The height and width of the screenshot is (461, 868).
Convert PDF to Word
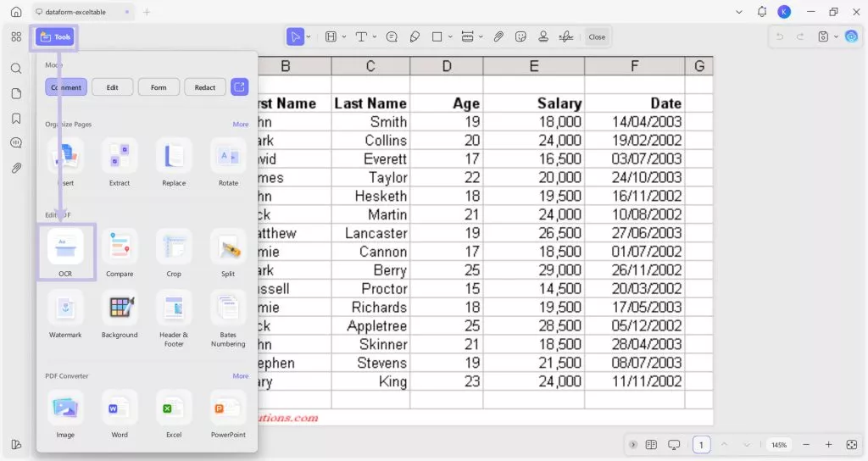[x=120, y=414]
